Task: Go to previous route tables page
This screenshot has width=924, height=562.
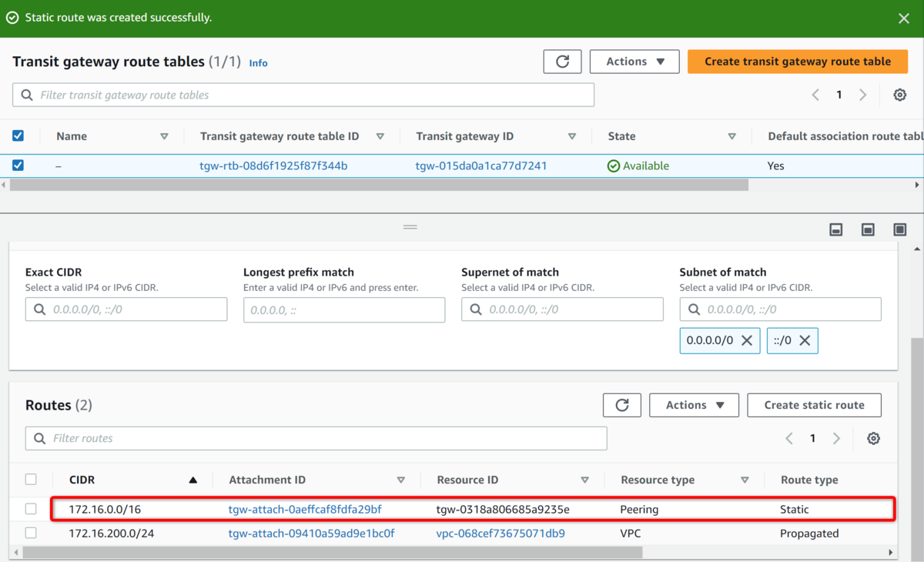Action: click(815, 95)
